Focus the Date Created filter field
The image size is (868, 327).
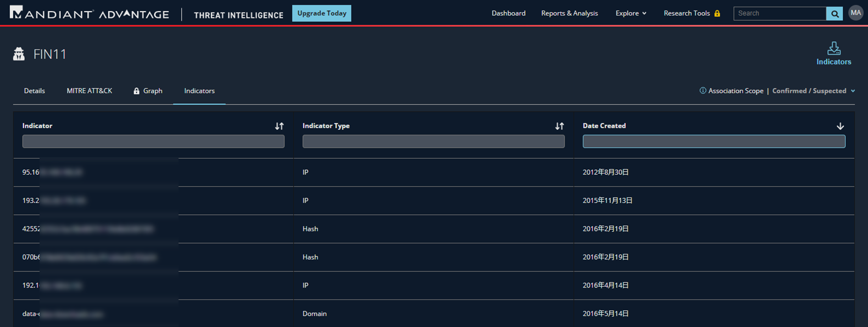(714, 141)
